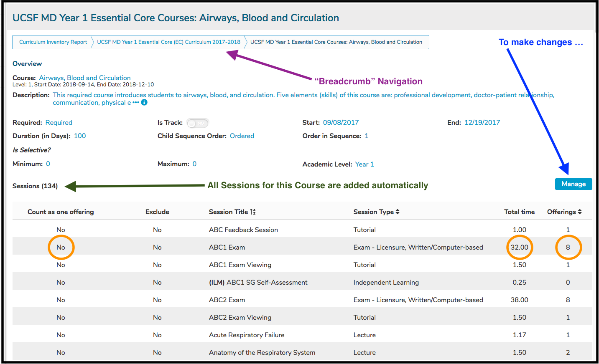The image size is (599, 364).
Task: Select Anatomy of the Respiratory System session
Action: pos(262,352)
